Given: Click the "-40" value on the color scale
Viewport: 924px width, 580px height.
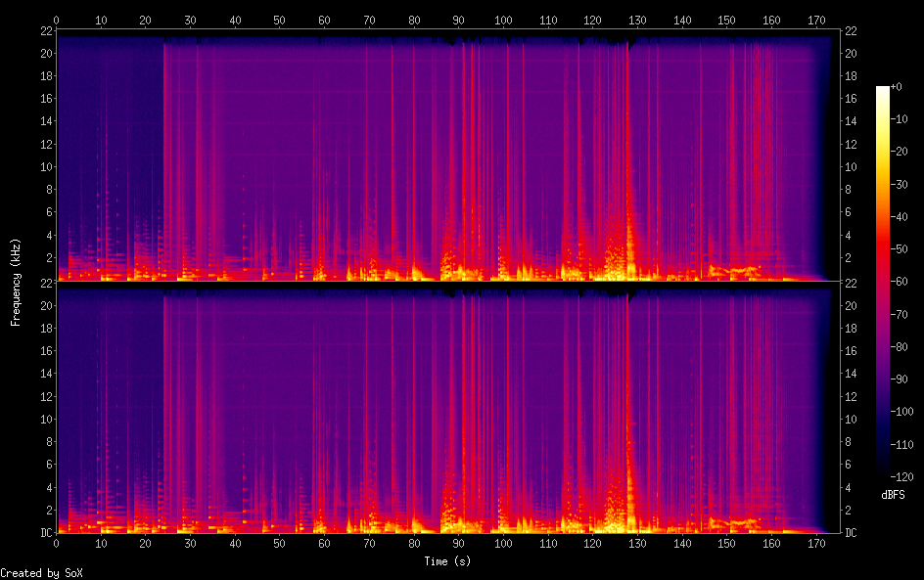Looking at the screenshot, I should (x=900, y=217).
